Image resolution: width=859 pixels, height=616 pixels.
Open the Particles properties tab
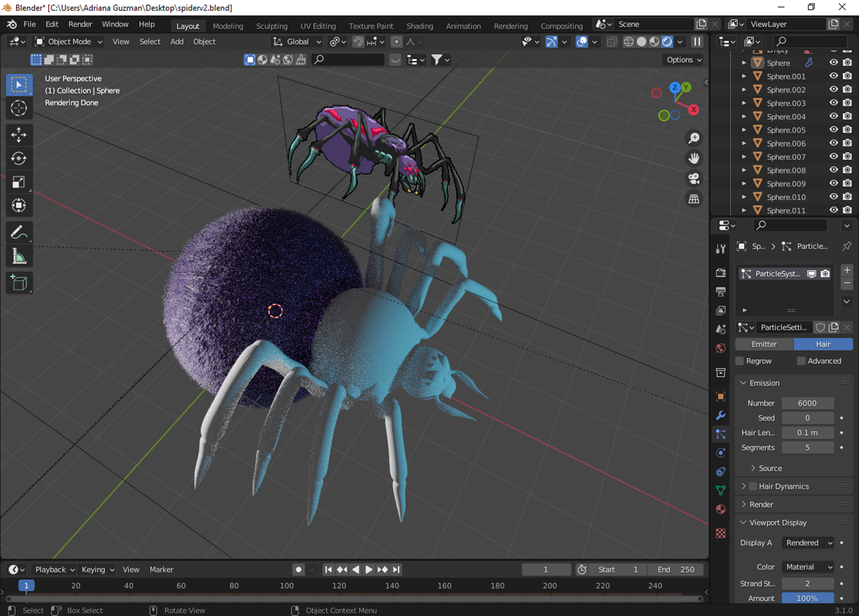tap(721, 434)
